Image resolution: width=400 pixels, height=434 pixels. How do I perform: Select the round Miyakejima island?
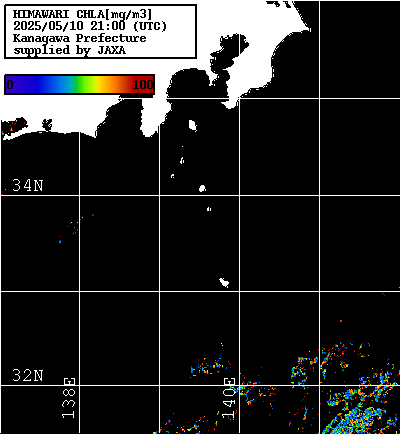coord(202,188)
